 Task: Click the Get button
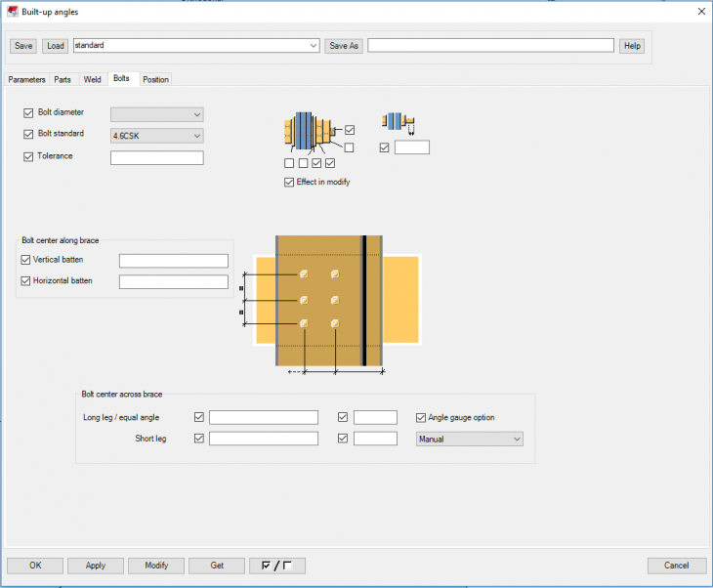(217, 566)
